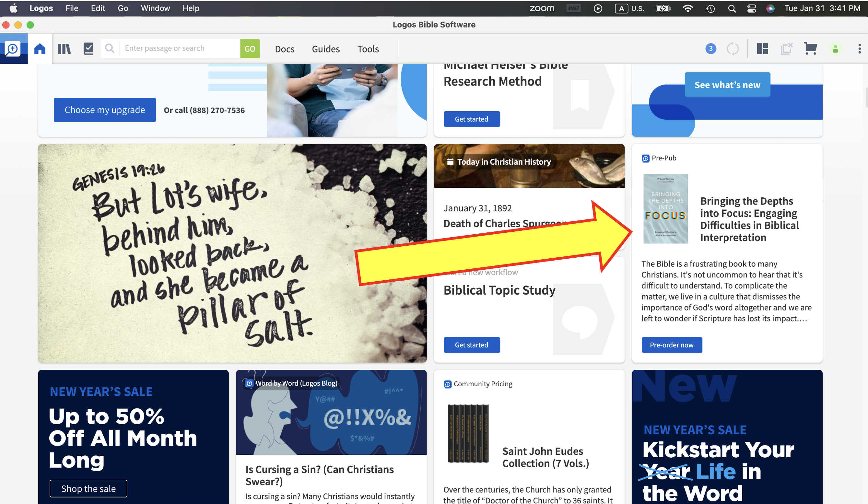The image size is (868, 504).
Task: Open the checklist documents icon
Action: [88, 49]
